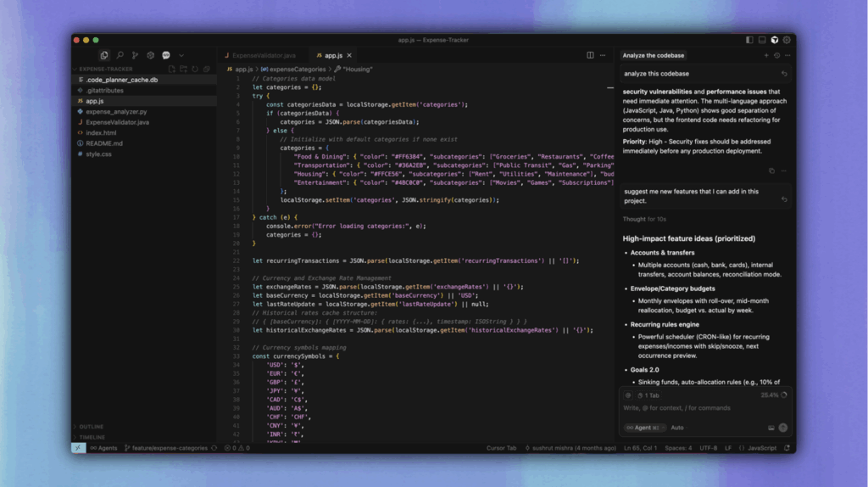This screenshot has height=487, width=868.
Task: Open the Agent mode dropdown
Action: [645, 428]
